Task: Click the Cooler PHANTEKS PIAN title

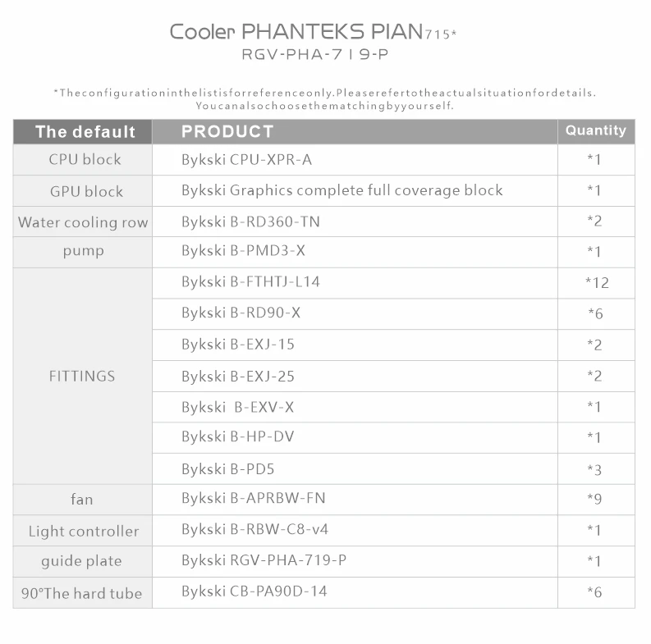Action: coord(310,32)
